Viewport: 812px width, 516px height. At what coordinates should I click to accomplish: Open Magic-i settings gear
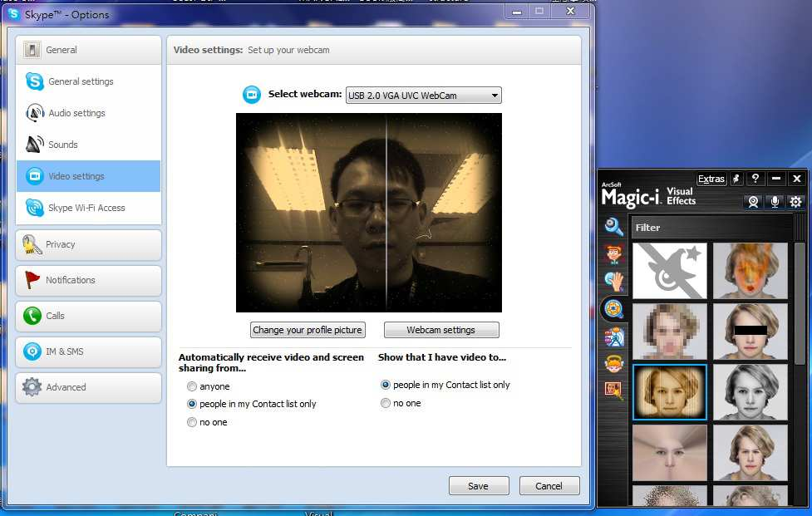coord(796,201)
